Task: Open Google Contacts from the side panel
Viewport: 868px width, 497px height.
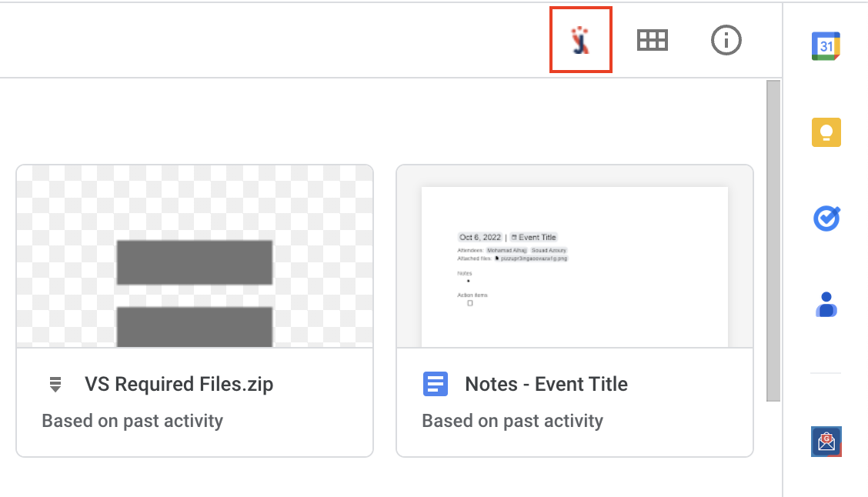Action: (x=826, y=304)
